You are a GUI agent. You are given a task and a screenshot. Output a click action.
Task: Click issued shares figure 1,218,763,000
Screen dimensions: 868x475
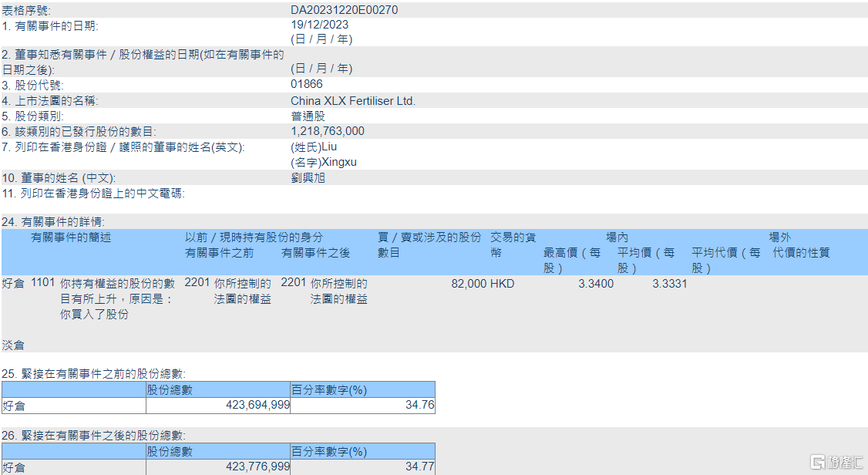[327, 131]
